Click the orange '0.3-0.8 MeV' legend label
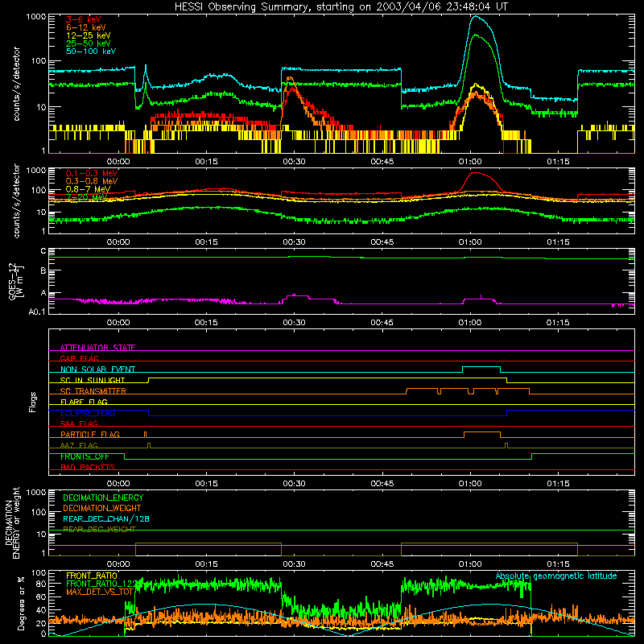The image size is (644, 644). 92,181
